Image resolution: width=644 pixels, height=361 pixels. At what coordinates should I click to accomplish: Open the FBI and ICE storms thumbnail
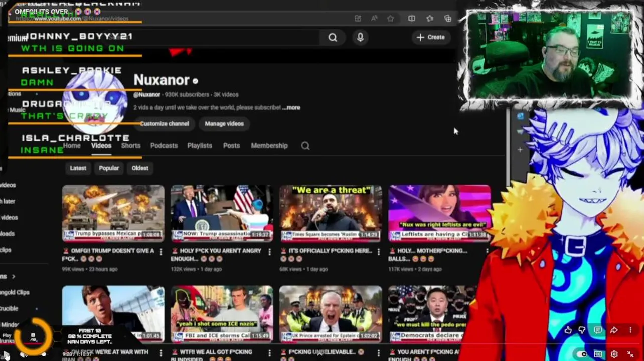click(222, 314)
